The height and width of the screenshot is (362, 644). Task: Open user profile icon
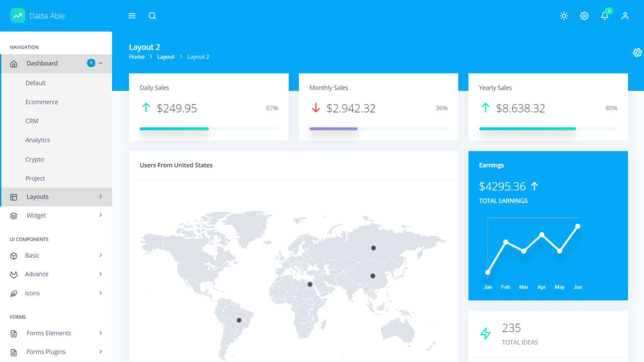tap(625, 16)
